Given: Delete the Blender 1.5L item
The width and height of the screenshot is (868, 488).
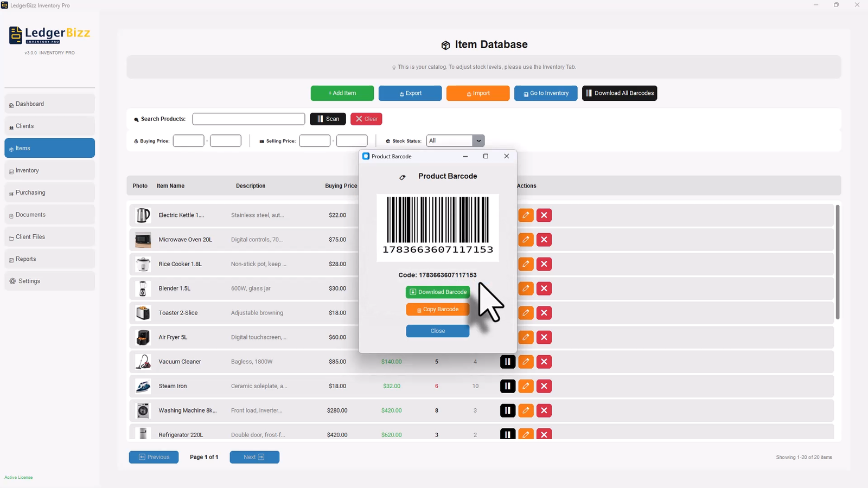Looking at the screenshot, I should tap(544, 288).
